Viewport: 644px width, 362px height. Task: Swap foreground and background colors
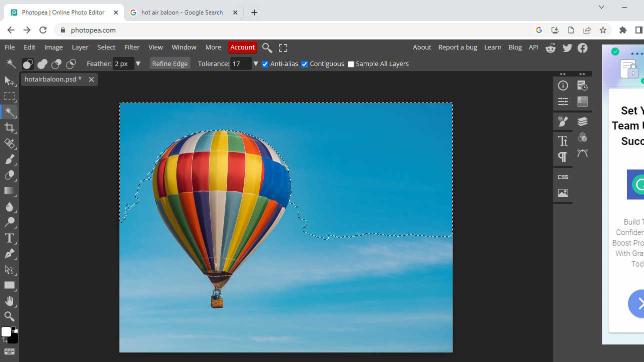[x=4, y=340]
